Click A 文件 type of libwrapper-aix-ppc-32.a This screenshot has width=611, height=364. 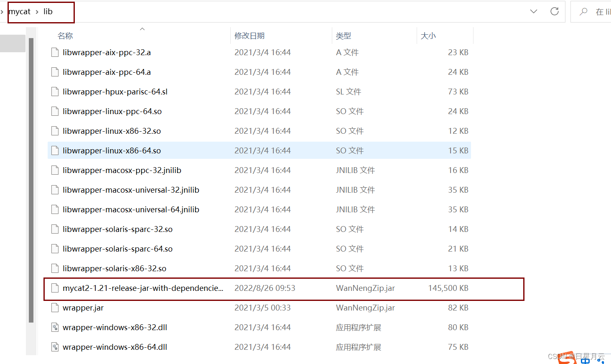[x=347, y=52]
